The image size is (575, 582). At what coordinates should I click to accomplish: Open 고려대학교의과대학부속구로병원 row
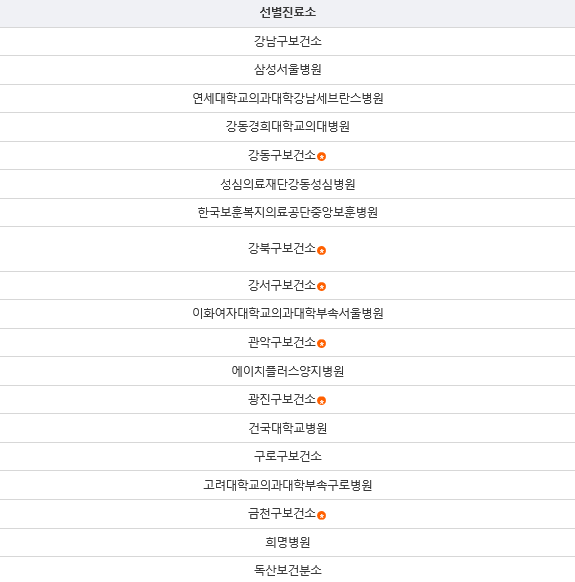tap(287, 485)
